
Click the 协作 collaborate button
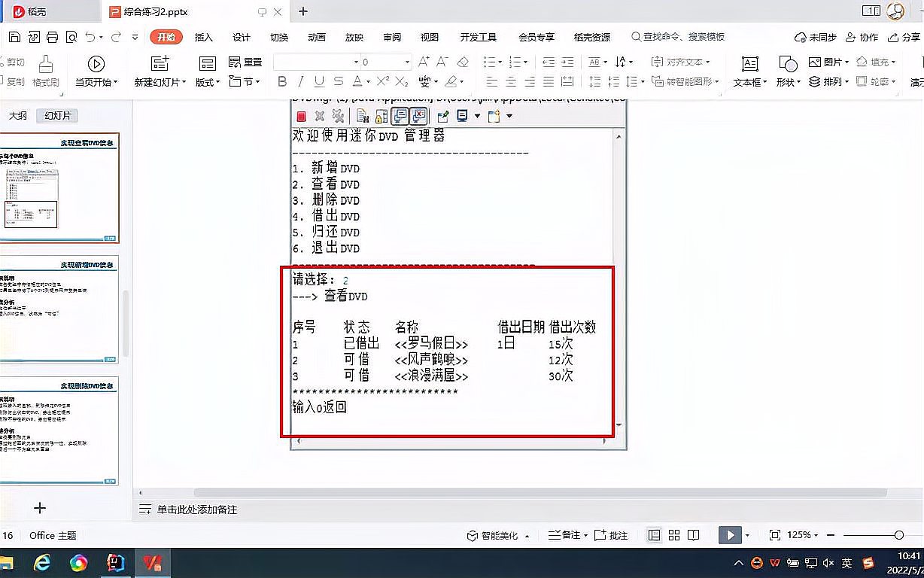point(862,36)
